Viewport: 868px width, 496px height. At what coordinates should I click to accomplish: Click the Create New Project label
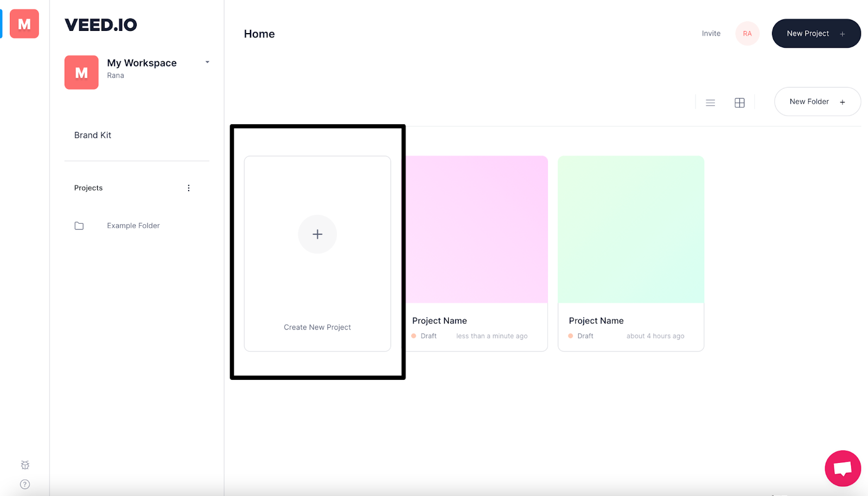point(317,327)
